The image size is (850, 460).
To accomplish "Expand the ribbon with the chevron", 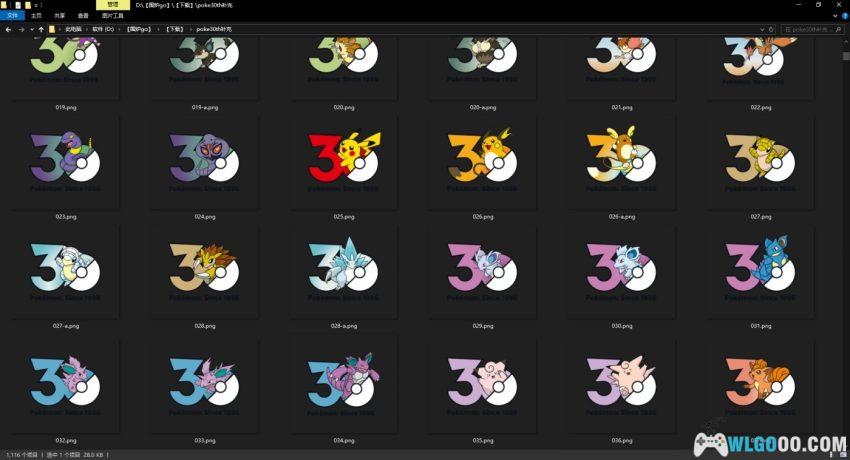I will tap(835, 16).
